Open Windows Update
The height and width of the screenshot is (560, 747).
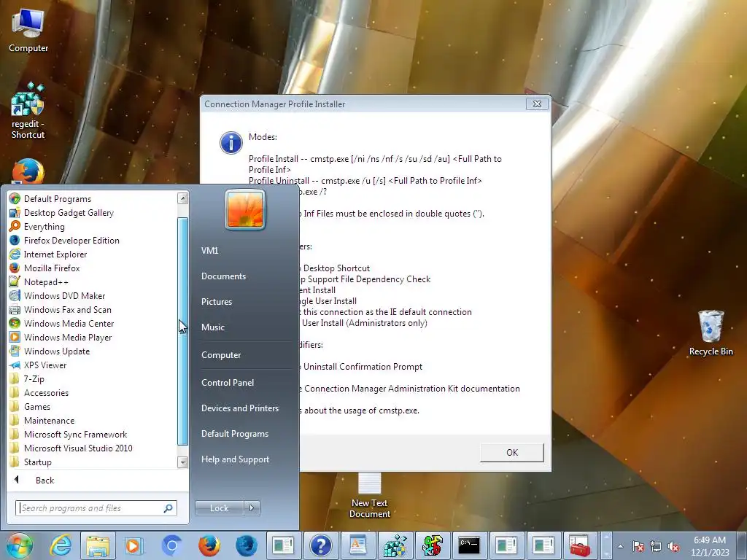[57, 351]
